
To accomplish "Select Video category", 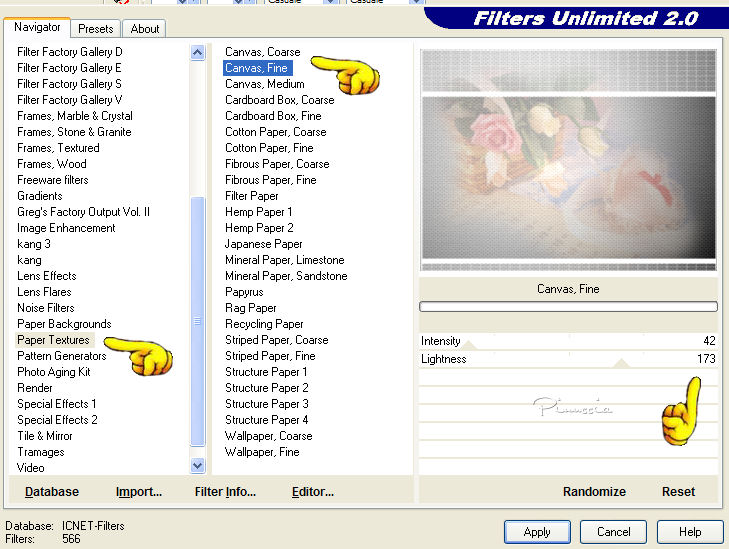I will coord(31,468).
